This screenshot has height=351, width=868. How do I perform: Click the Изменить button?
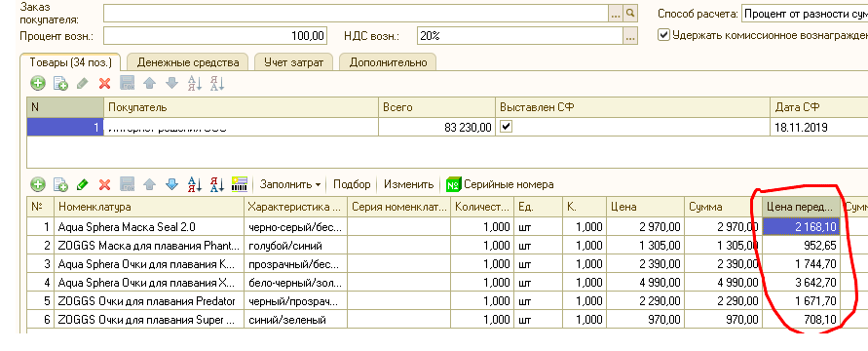tap(408, 184)
